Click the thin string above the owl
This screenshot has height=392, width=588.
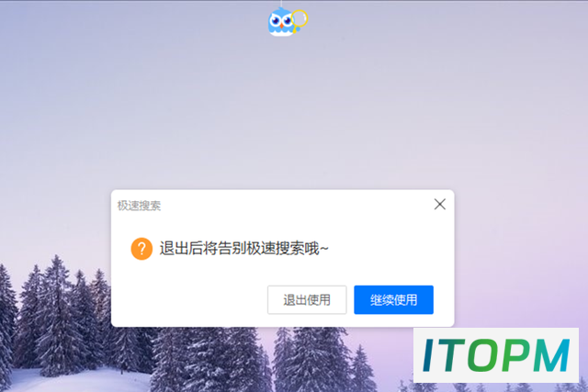click(x=281, y=4)
